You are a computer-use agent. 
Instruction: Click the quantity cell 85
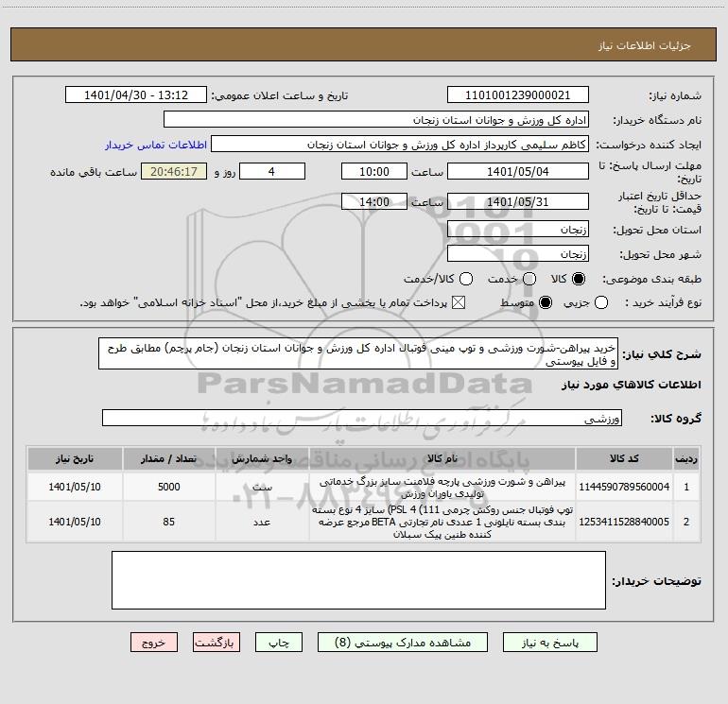point(168,522)
